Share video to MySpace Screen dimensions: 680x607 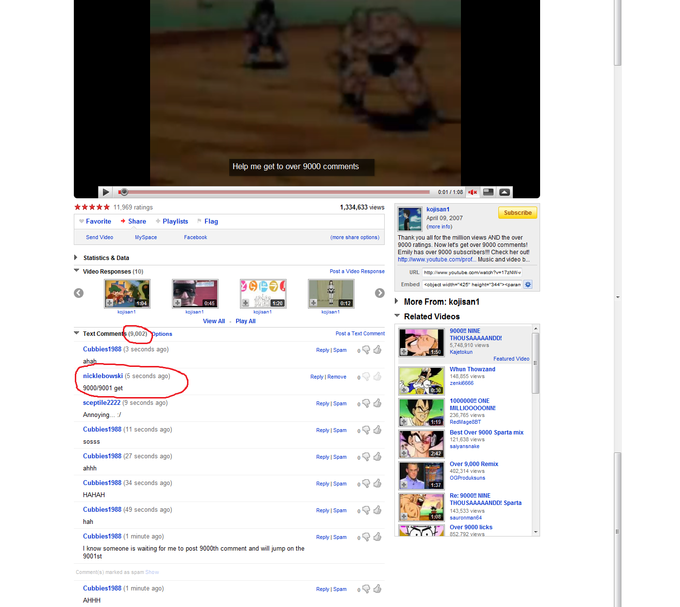coord(146,237)
